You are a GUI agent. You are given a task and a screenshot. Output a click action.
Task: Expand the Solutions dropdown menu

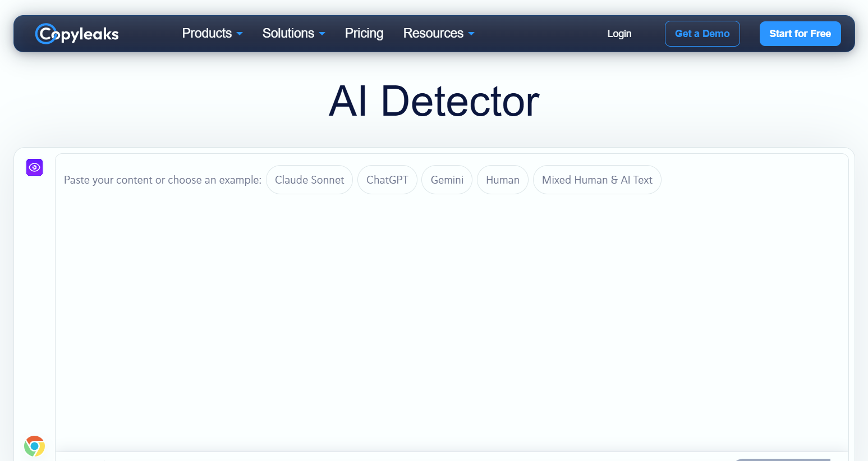pos(293,33)
